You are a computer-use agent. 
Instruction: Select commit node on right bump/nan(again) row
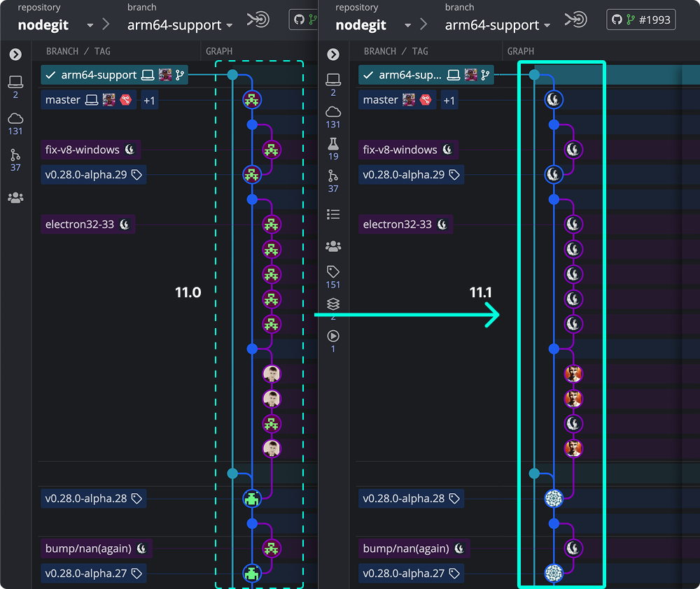(x=573, y=548)
